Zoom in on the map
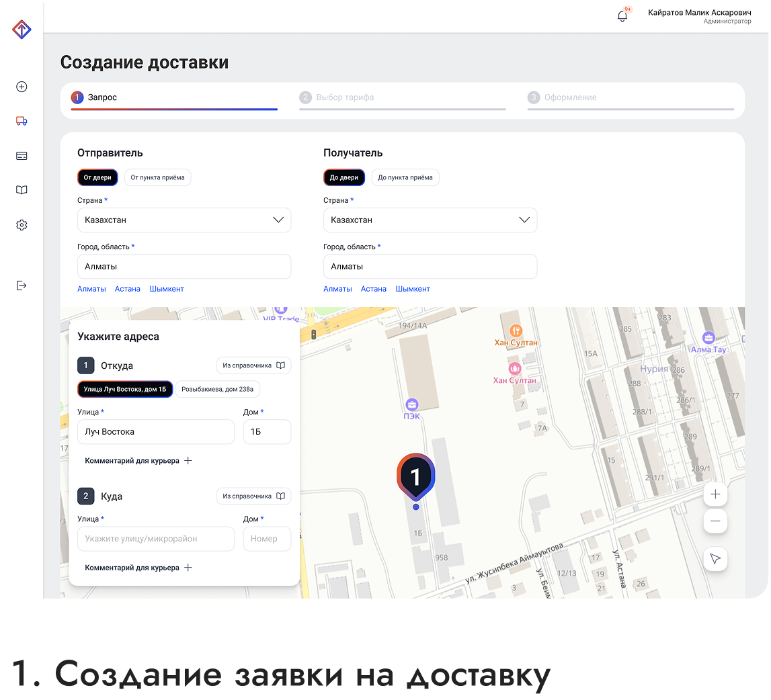771x700 pixels. [x=715, y=494]
